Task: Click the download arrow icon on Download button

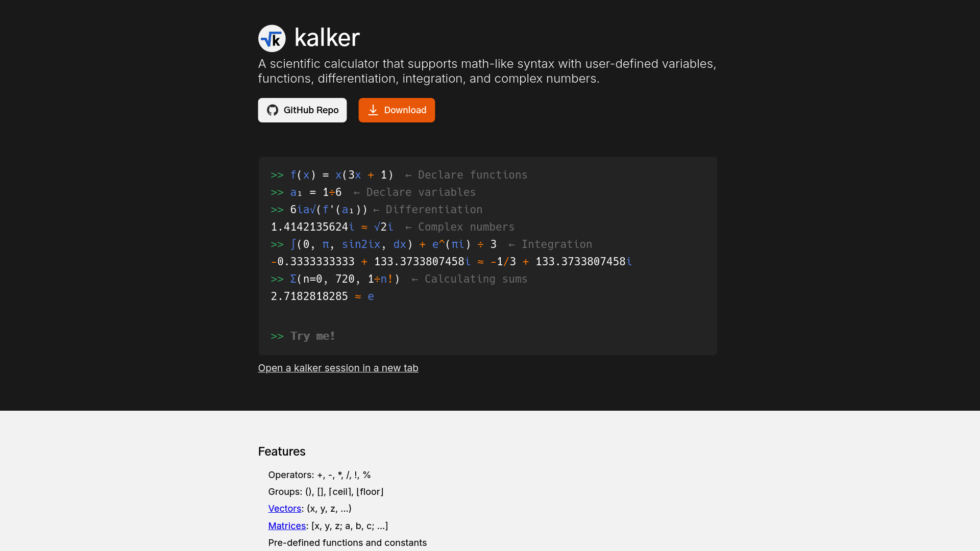Action: click(x=374, y=110)
